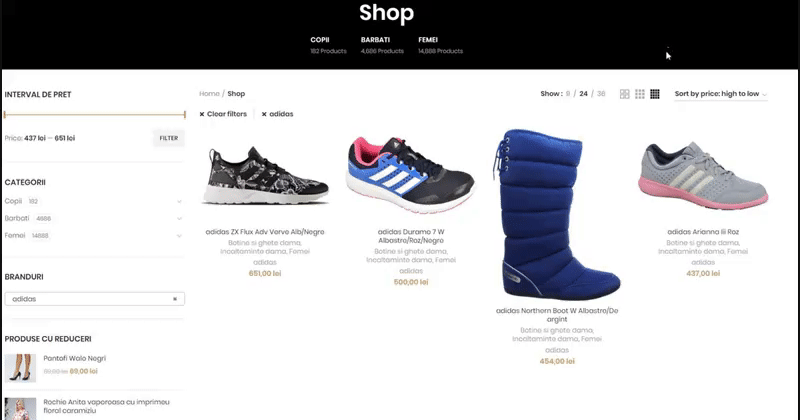The image size is (800, 420).
Task: Expand the Barbati category
Action: [179, 218]
